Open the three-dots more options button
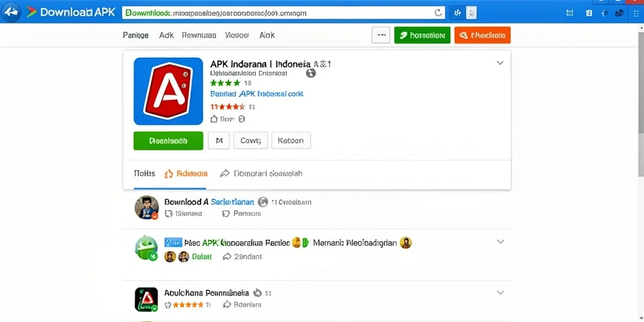 (x=380, y=35)
